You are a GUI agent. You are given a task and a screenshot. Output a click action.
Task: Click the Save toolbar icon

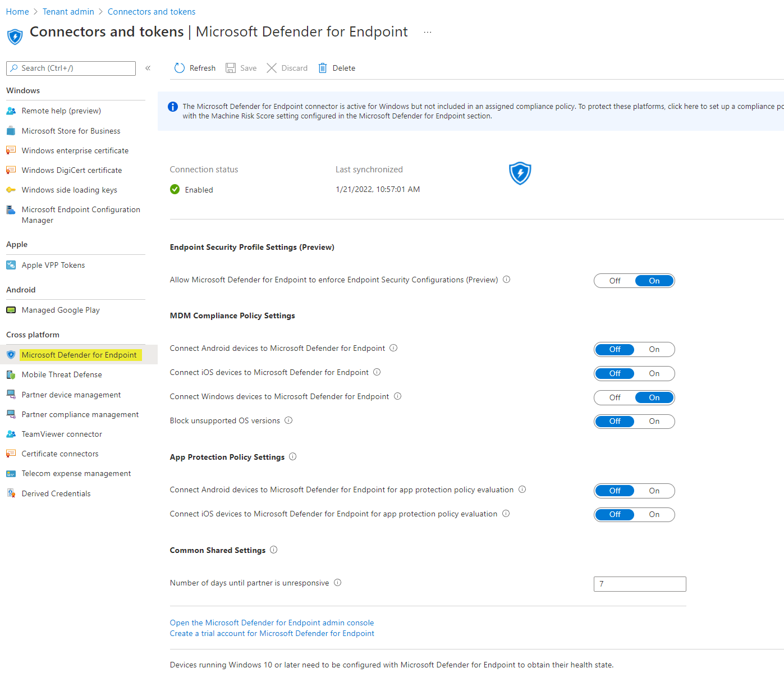tap(231, 67)
